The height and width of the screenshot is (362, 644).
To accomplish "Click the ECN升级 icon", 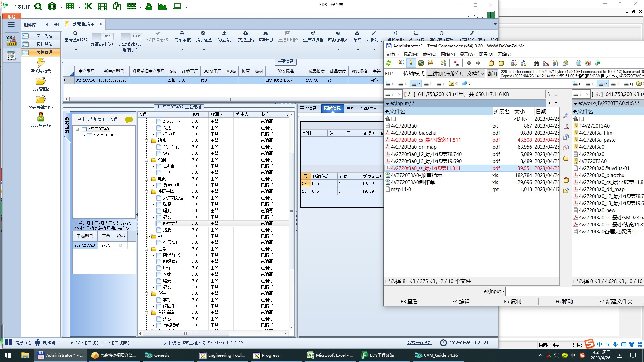I will click(266, 33).
